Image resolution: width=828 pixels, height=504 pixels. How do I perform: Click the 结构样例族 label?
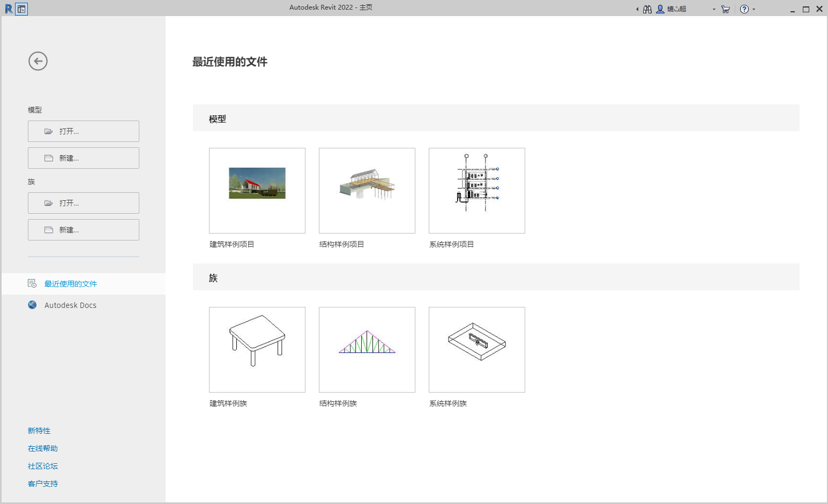[x=338, y=403]
